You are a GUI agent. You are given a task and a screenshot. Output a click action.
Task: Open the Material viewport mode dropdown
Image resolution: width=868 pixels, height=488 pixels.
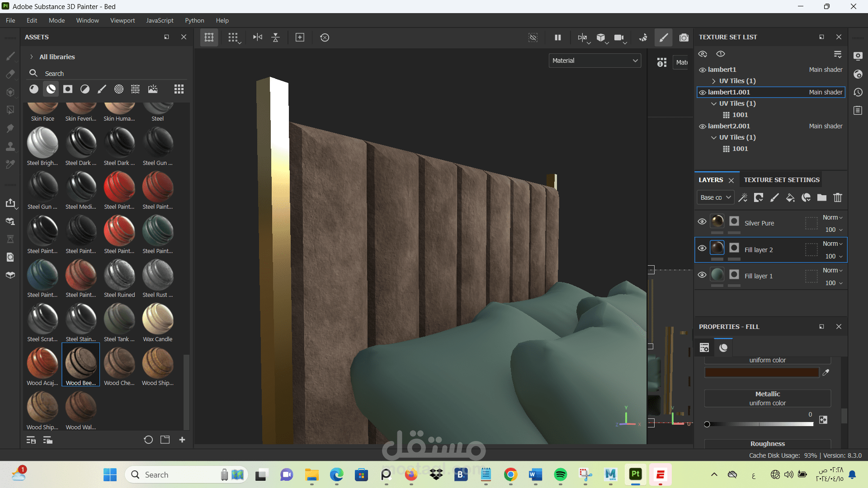point(594,61)
